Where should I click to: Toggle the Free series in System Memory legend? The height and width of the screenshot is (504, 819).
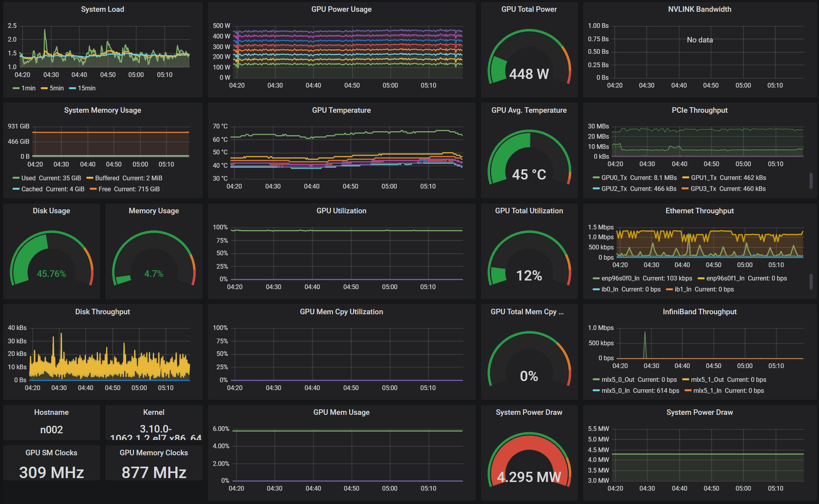tap(105, 189)
